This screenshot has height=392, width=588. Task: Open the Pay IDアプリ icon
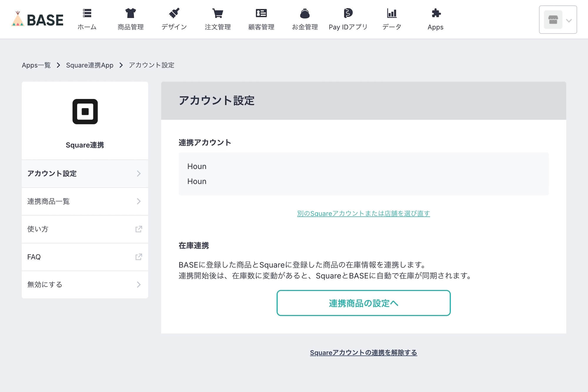pos(348,13)
